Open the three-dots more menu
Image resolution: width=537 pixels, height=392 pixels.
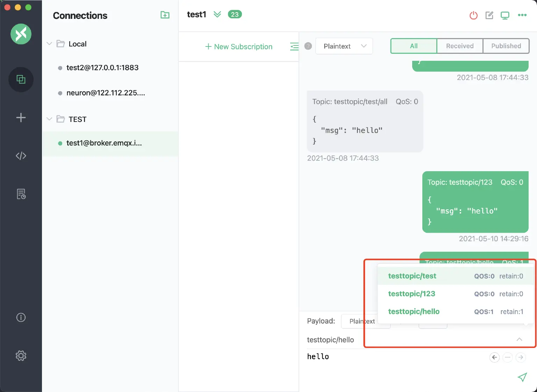tap(522, 15)
